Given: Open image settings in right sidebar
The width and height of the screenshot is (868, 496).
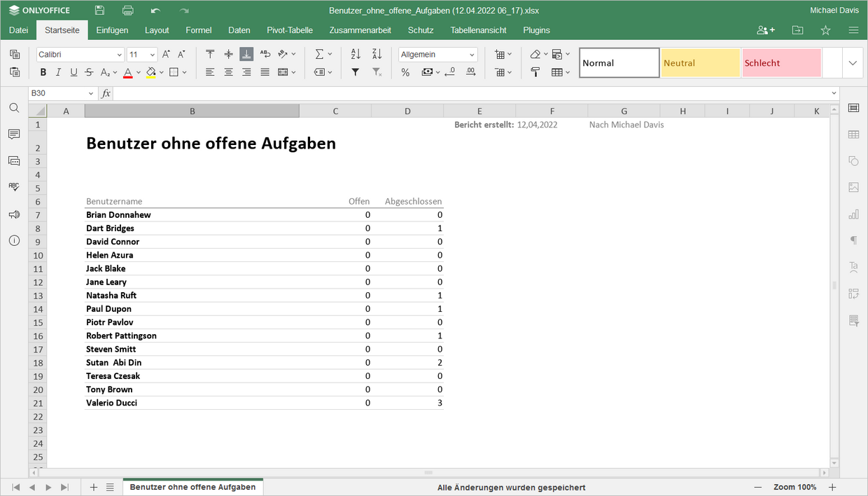Looking at the screenshot, I should pos(853,188).
